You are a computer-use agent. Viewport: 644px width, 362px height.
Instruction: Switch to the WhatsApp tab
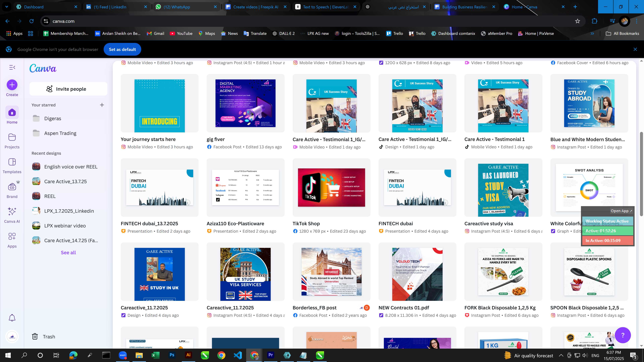click(186, 7)
